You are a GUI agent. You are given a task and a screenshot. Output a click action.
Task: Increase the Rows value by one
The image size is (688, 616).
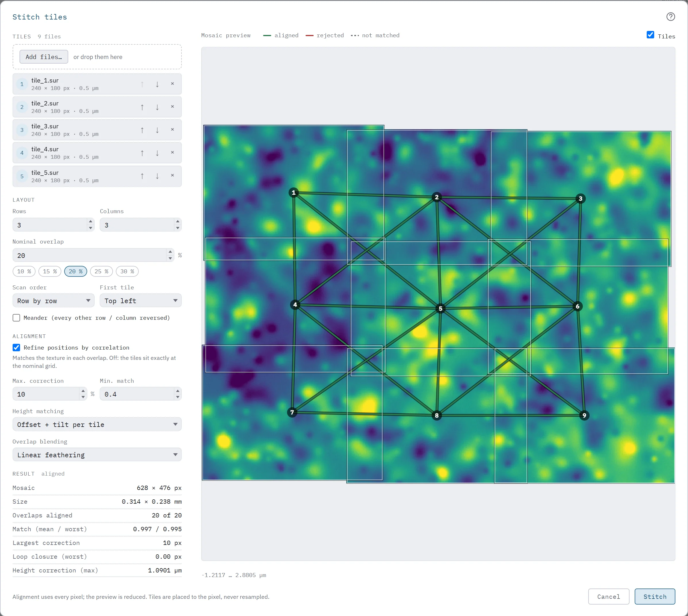(90, 221)
